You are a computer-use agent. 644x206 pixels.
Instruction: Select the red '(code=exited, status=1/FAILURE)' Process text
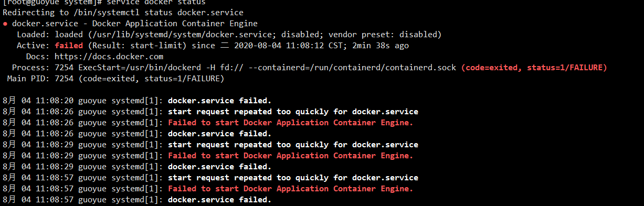point(534,68)
